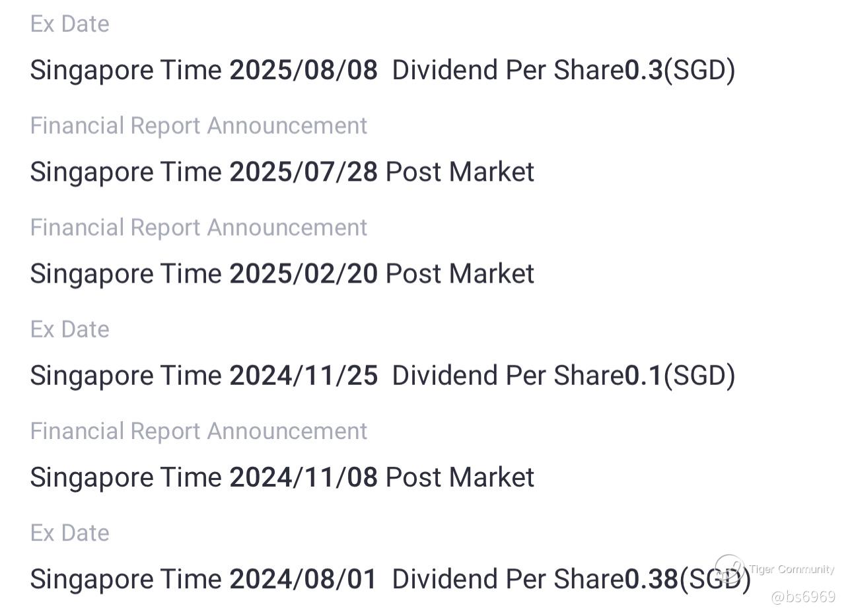Click the @bs6969 watermark username

click(802, 597)
